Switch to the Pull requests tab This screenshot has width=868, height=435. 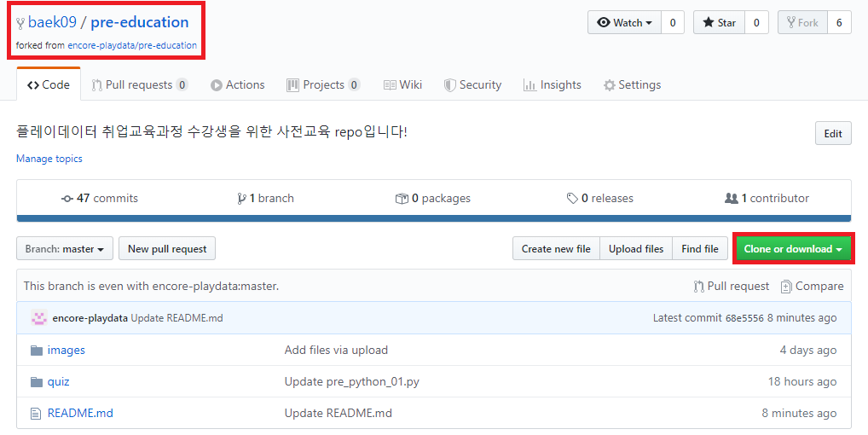point(140,84)
